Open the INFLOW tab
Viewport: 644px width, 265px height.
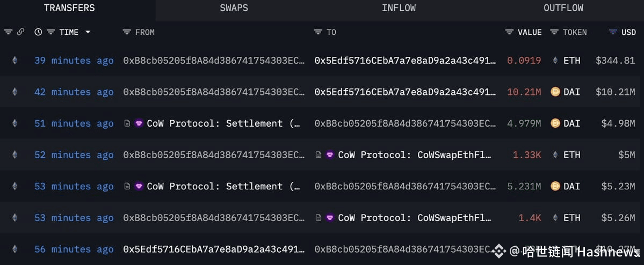pos(399,8)
